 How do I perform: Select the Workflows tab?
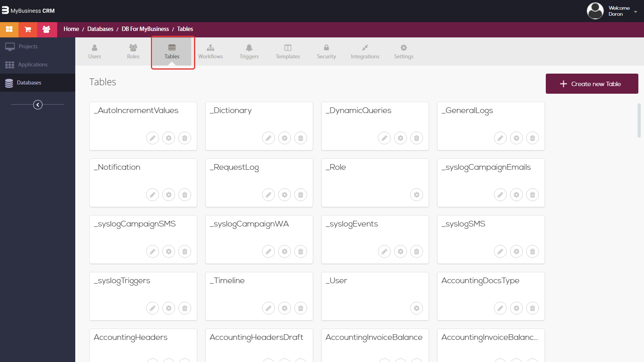[211, 51]
